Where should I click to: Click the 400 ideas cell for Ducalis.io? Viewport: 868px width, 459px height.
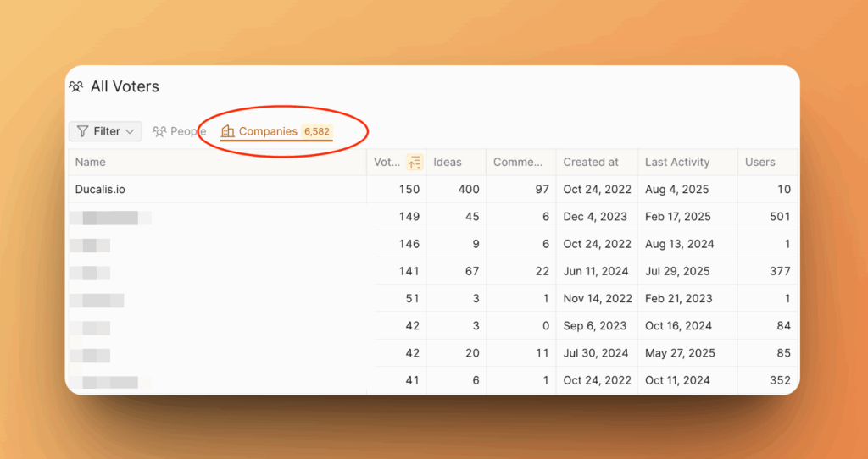(468, 190)
